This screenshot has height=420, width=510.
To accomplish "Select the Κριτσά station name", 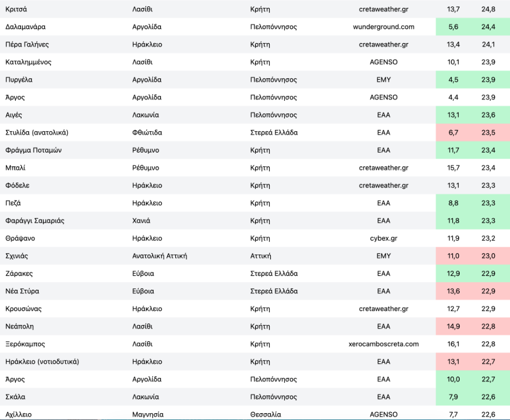I will 16,9.
